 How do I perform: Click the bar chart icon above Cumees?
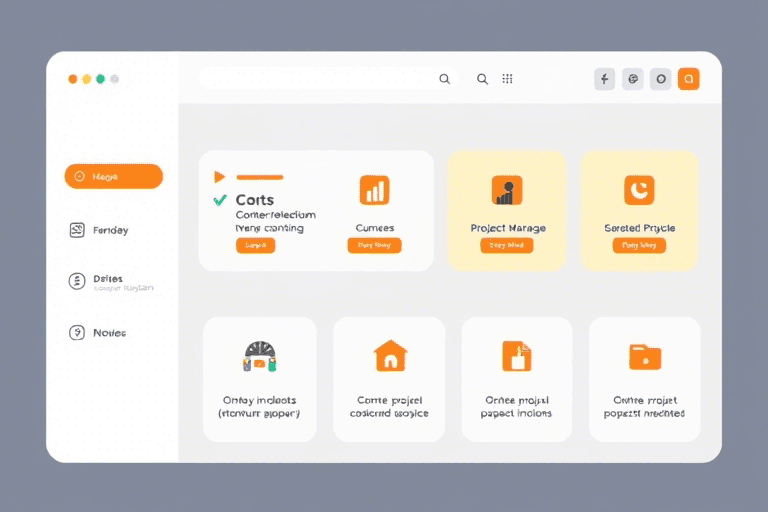(374, 190)
